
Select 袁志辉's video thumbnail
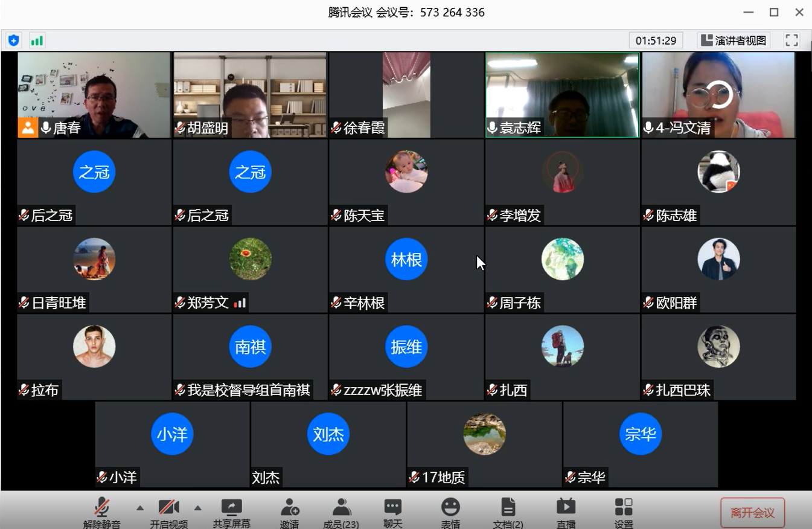tap(562, 94)
